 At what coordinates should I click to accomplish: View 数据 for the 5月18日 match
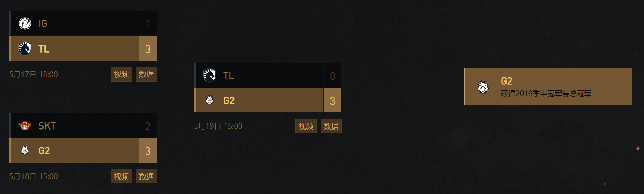(146, 176)
